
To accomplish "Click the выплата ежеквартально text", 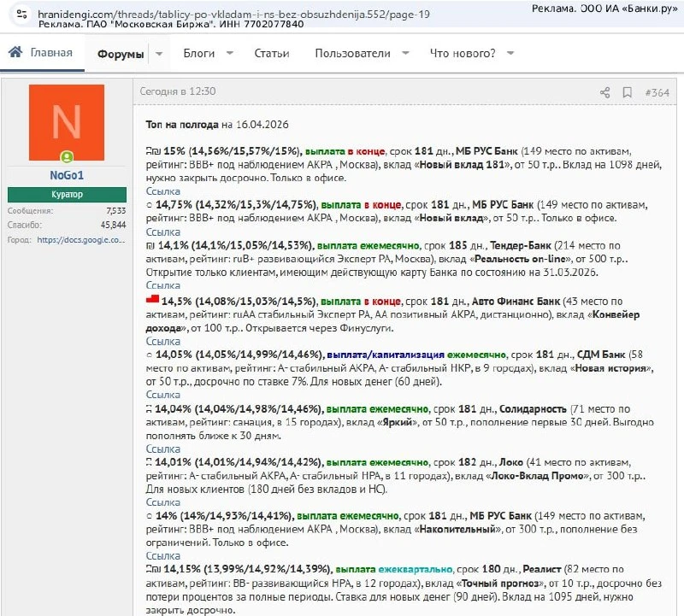I will point(394,569).
